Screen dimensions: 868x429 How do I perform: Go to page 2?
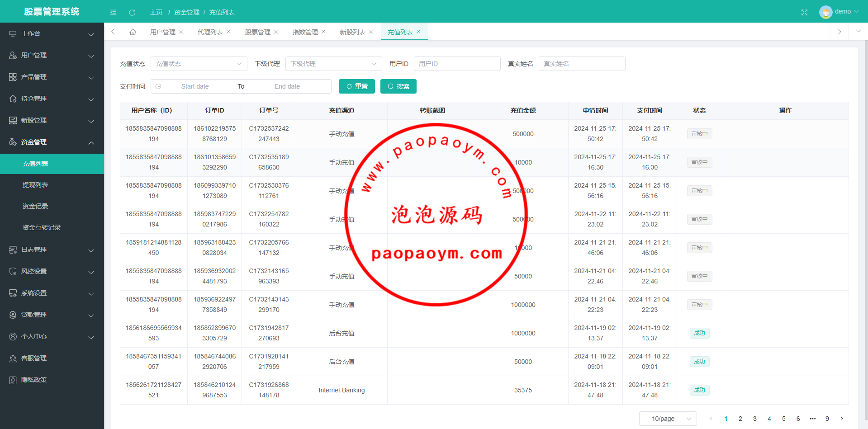(740, 419)
